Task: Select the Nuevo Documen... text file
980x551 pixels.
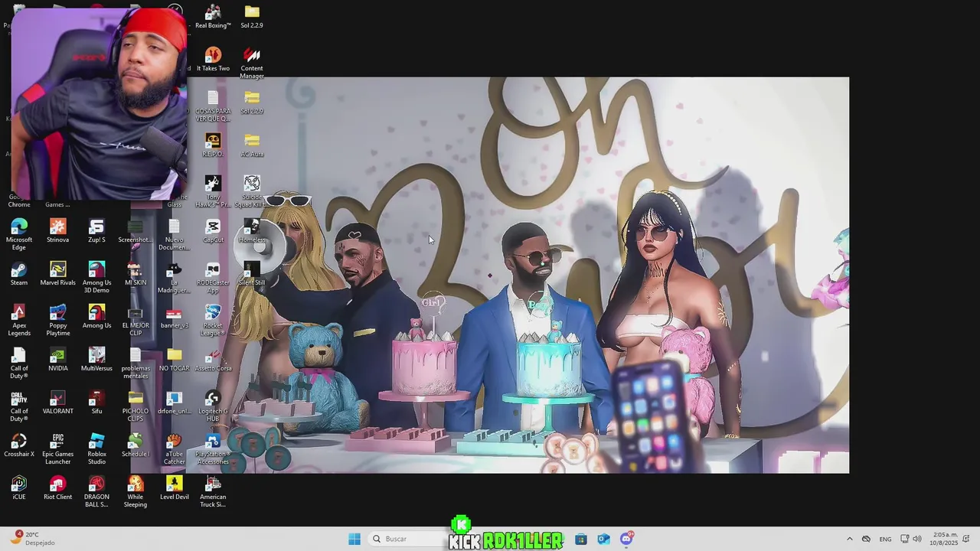Action: click(174, 233)
